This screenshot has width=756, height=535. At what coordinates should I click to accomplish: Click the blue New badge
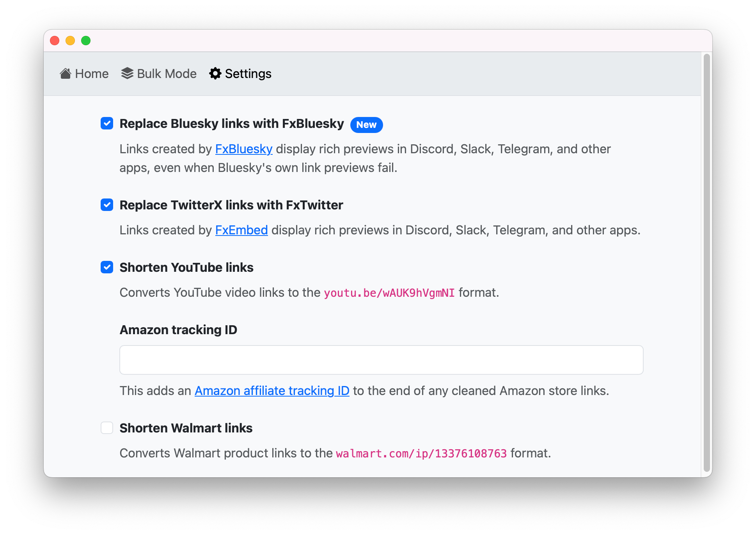(366, 125)
